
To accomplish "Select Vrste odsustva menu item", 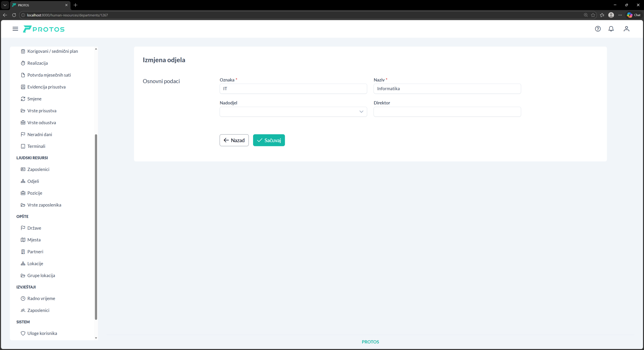I will [x=42, y=123].
